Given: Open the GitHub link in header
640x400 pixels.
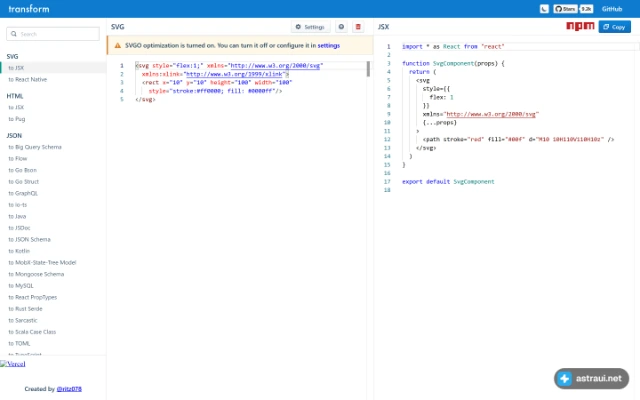Looking at the screenshot, I should 612,9.
